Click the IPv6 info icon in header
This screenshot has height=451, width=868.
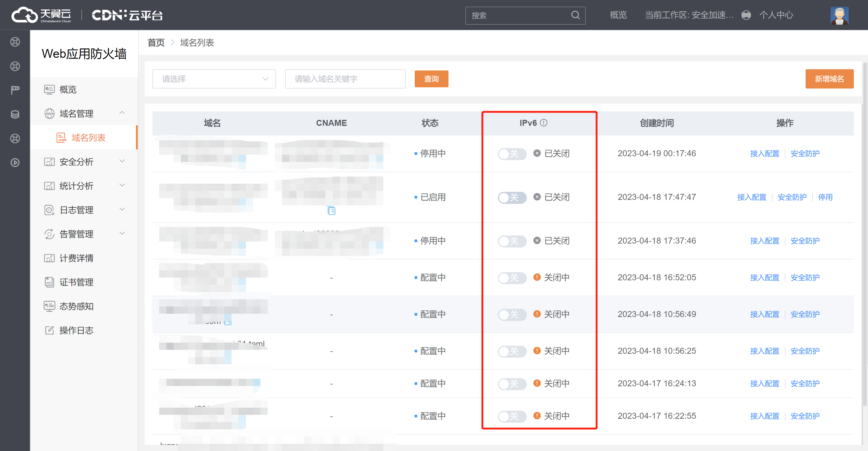coord(543,123)
